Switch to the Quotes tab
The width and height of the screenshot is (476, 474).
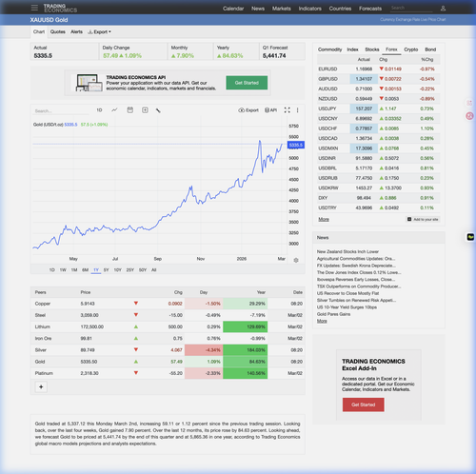point(58,32)
